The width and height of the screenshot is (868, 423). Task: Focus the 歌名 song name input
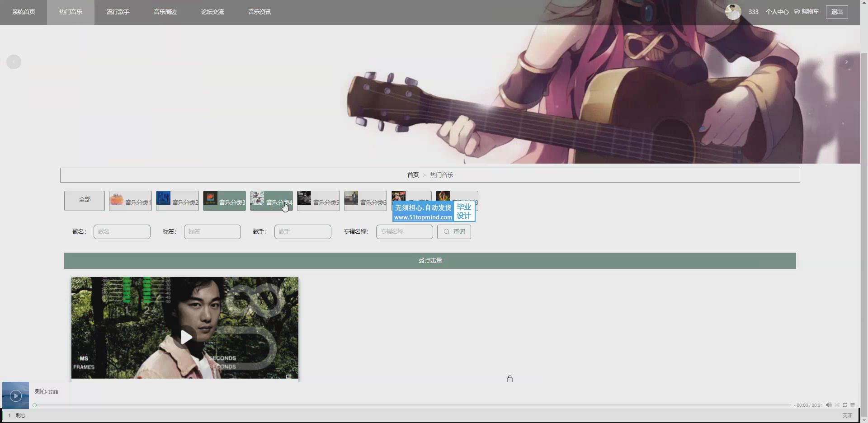pos(122,232)
